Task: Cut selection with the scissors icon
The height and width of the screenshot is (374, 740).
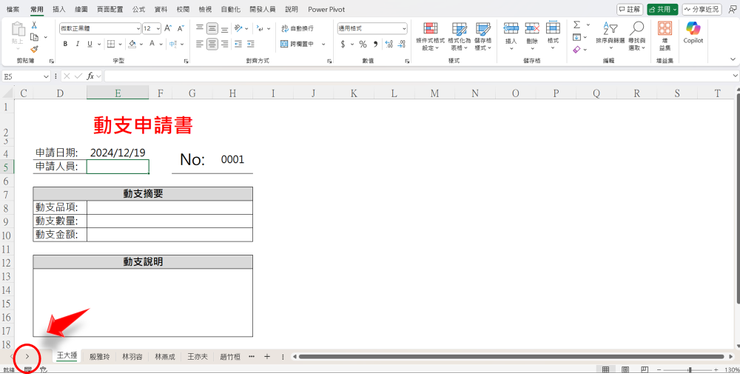Action: click(x=34, y=25)
